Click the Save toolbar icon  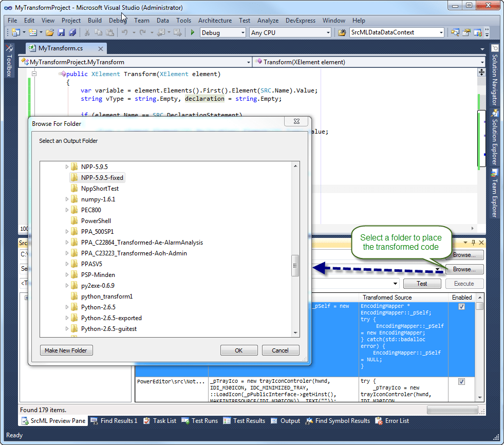tap(61, 32)
